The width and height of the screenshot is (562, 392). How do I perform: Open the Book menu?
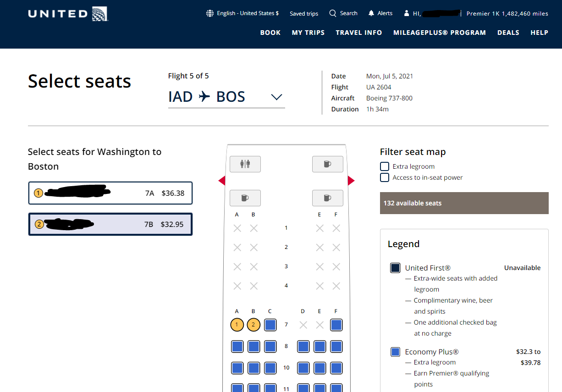tap(270, 33)
